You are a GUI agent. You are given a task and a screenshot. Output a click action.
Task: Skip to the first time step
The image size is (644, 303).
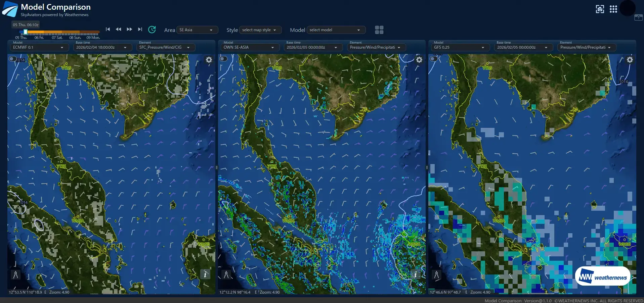click(108, 30)
